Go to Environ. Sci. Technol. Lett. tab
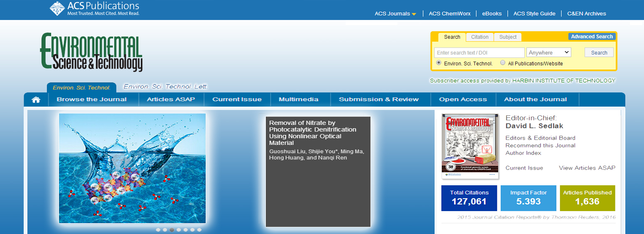 point(165,87)
